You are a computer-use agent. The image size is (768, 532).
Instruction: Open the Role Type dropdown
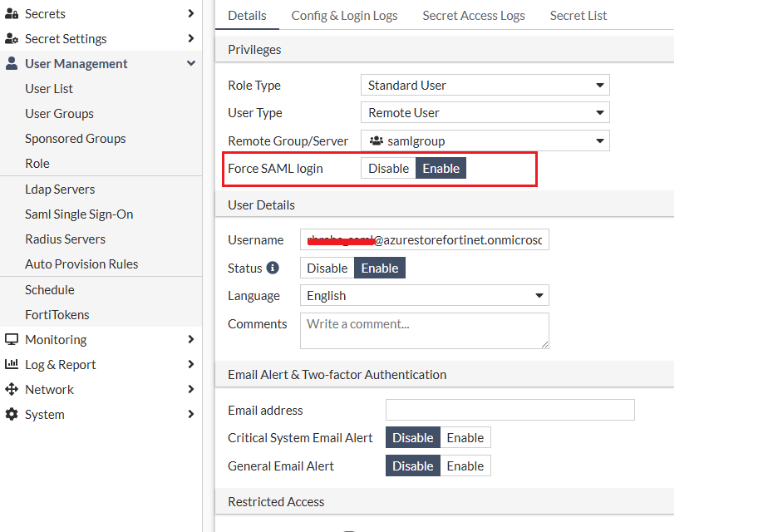click(485, 86)
